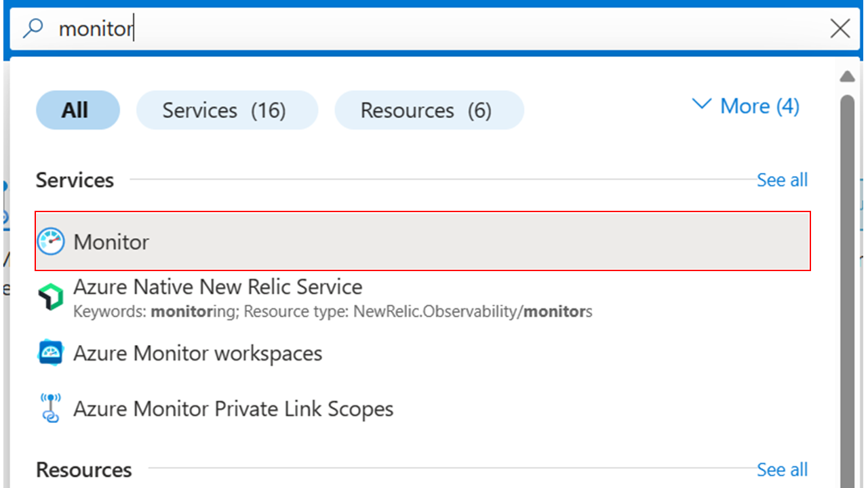The image size is (868, 488).
Task: Open See all for Resources
Action: click(x=782, y=469)
